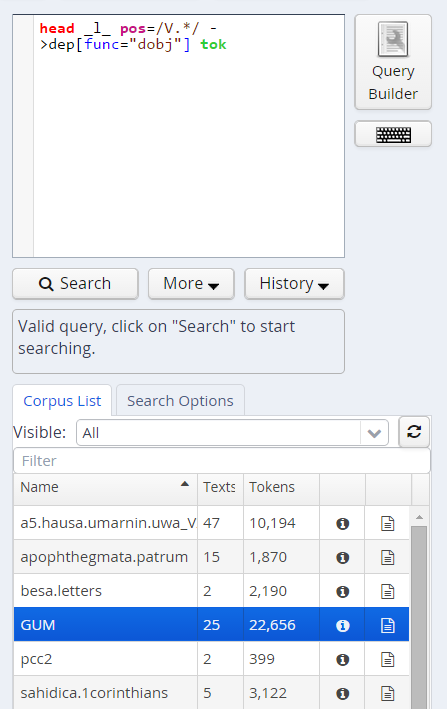The image size is (447, 709).
Task: Show info for sahidica.1corinthians corpus
Action: [x=342, y=693]
